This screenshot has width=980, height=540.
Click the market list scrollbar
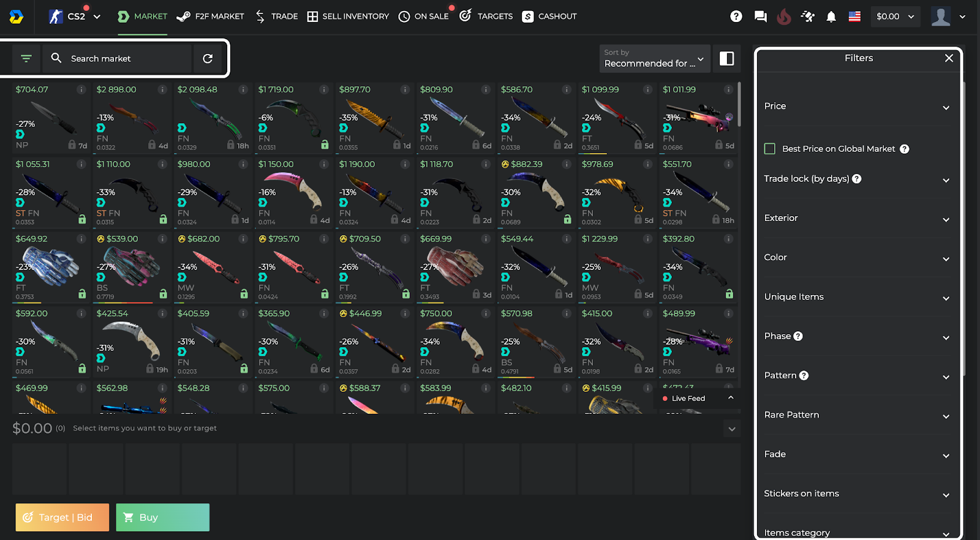(x=740, y=105)
